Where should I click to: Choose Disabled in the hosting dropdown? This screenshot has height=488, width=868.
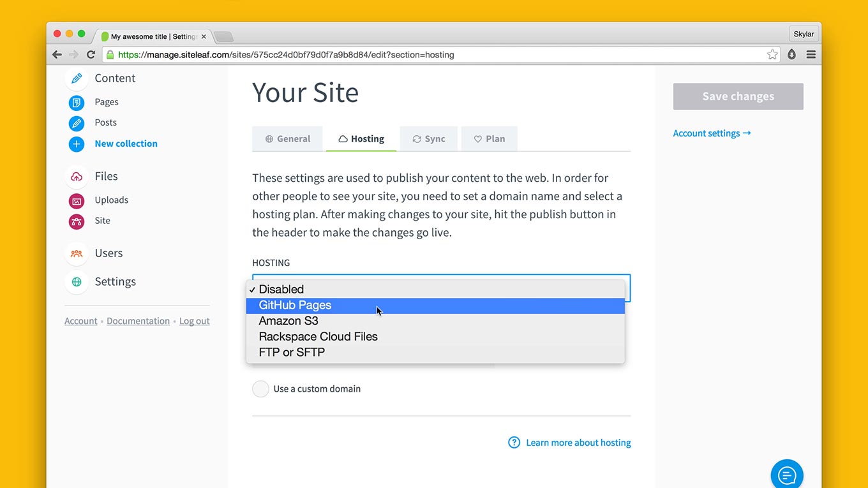point(435,290)
